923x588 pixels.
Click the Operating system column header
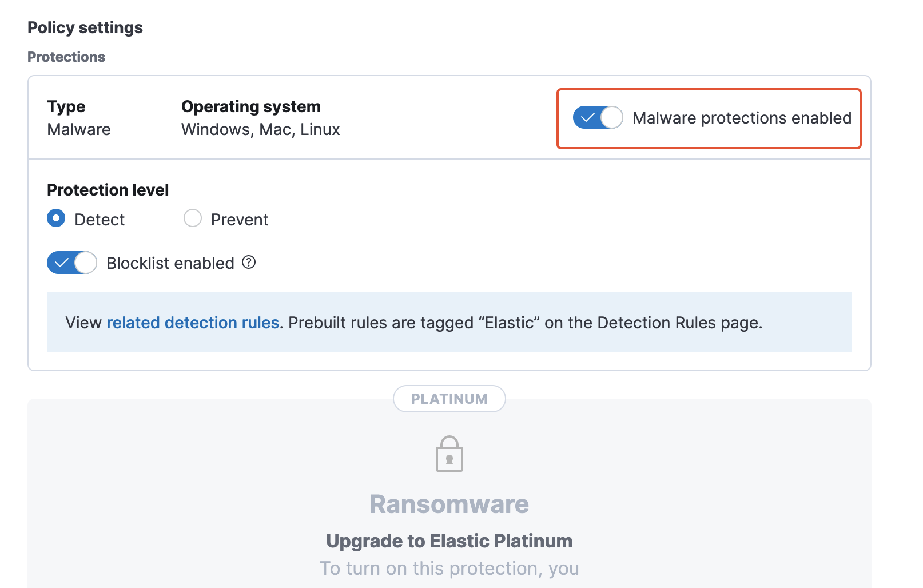point(251,106)
